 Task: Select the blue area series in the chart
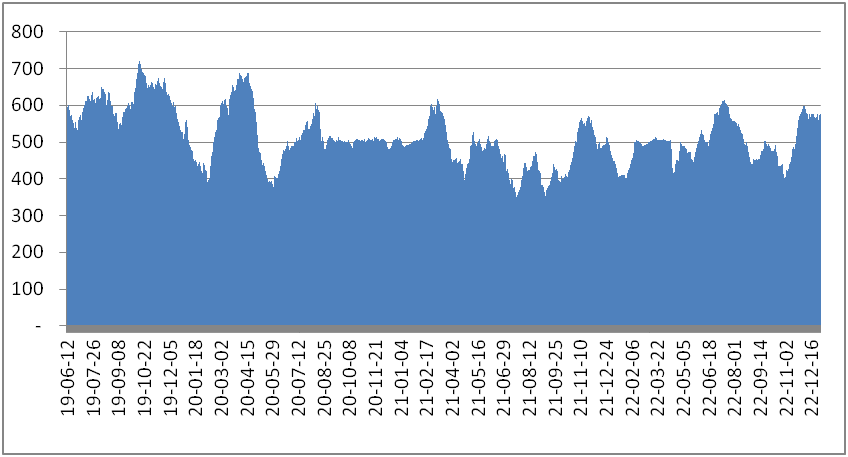[400, 250]
